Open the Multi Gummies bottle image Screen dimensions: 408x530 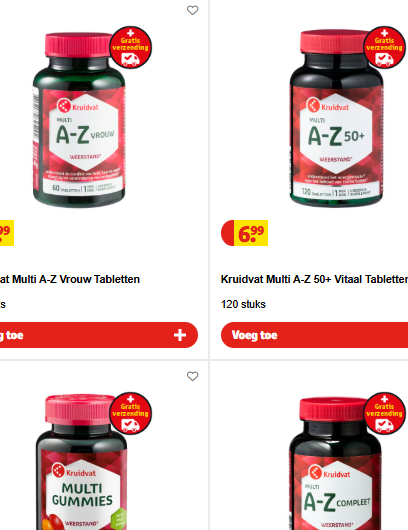81,462
